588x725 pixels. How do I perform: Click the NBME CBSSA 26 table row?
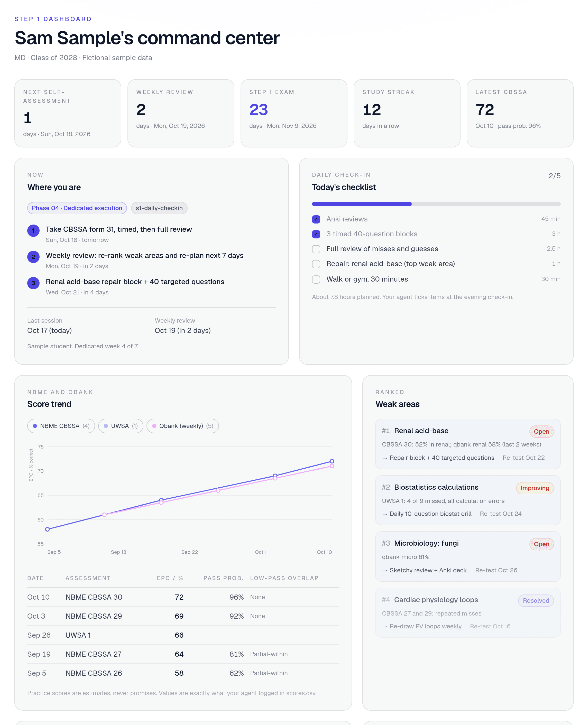pos(183,673)
